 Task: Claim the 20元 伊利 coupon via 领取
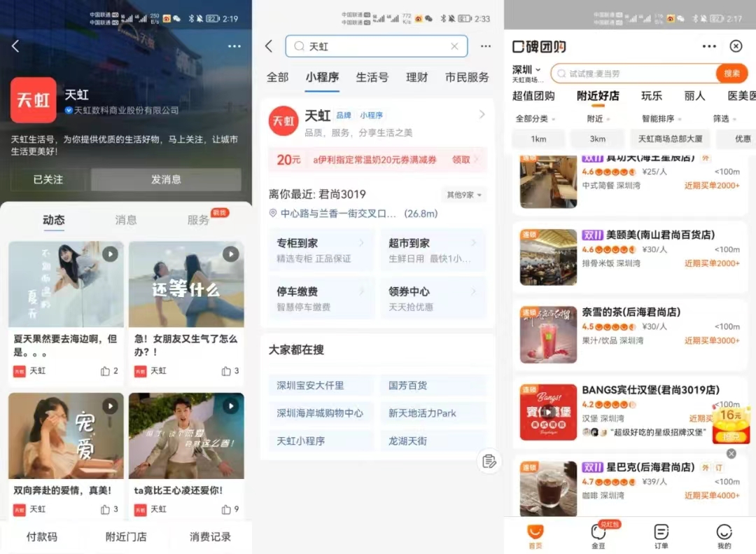tap(461, 160)
